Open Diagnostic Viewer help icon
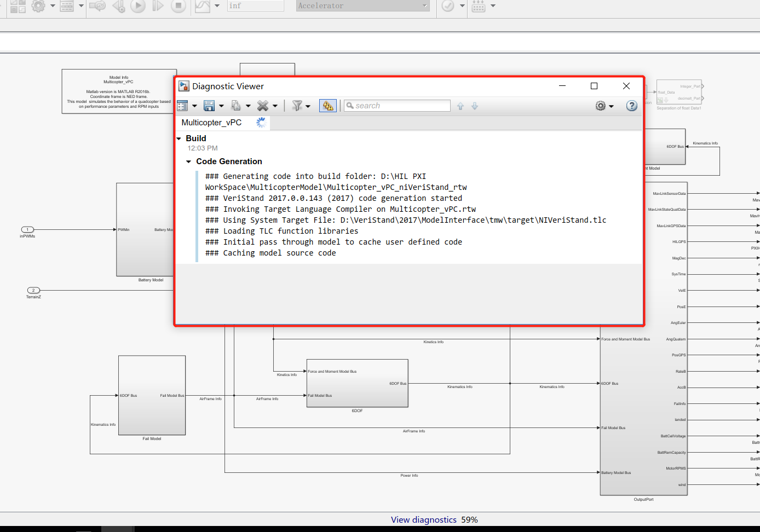Screen dimensions: 760x532 pos(631,106)
